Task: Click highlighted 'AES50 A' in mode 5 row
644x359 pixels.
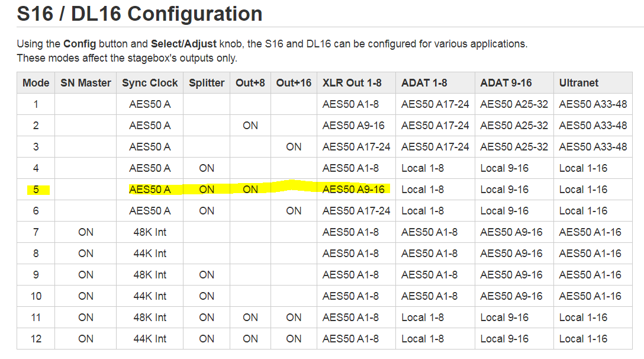Action: (150, 190)
